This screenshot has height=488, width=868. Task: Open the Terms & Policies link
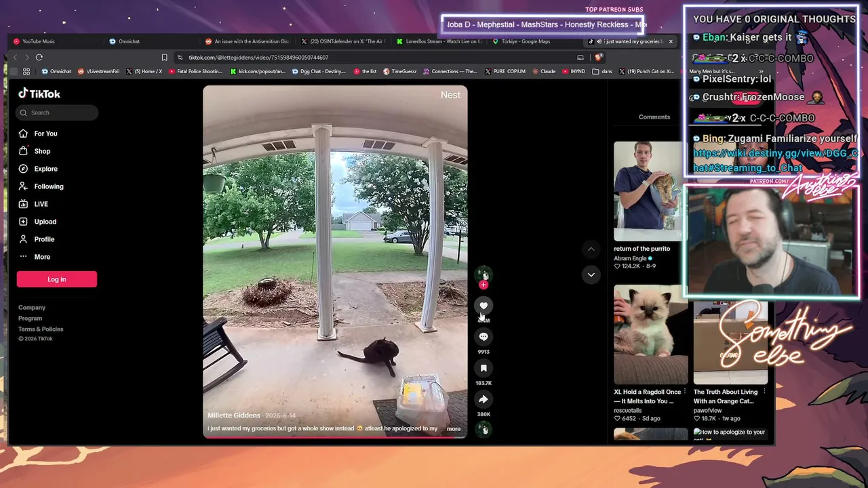click(x=41, y=329)
